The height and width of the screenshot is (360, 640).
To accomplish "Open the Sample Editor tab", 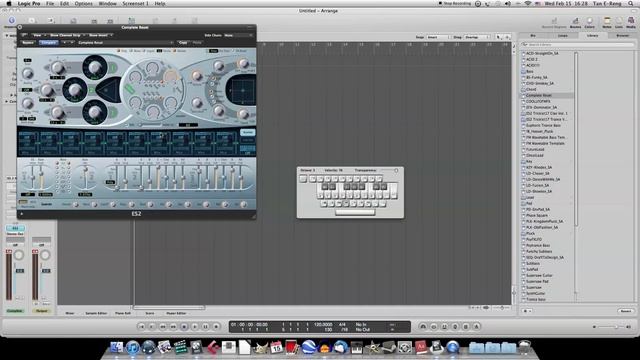I will (96, 313).
